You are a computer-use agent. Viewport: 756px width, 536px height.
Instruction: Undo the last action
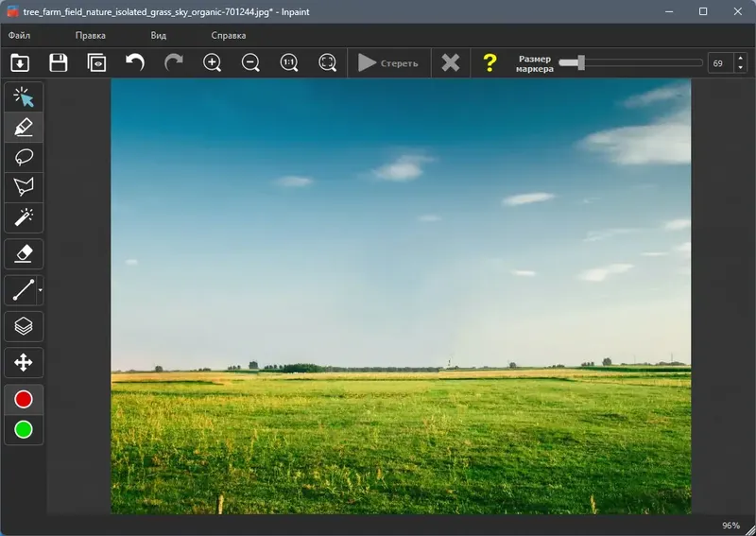(x=135, y=63)
